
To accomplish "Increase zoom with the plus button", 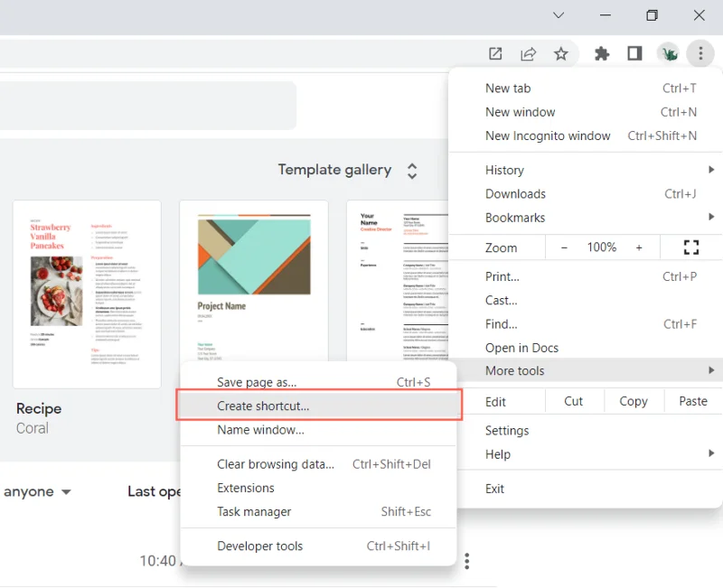I will (639, 247).
